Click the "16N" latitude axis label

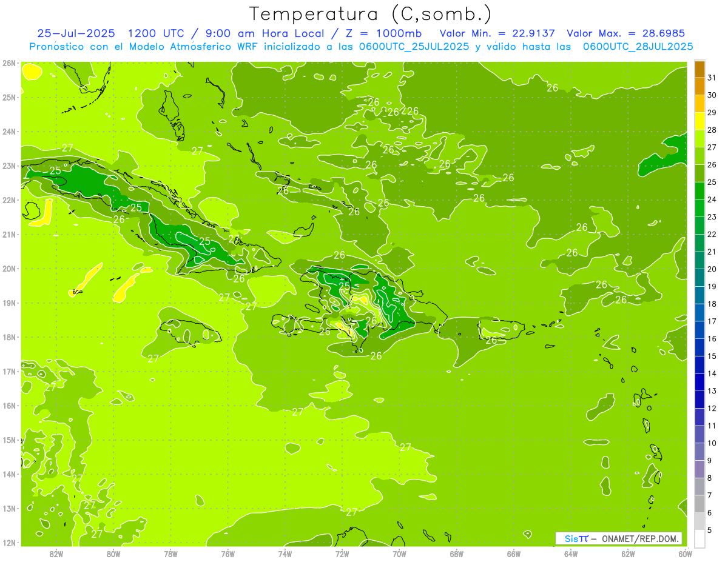point(9,406)
